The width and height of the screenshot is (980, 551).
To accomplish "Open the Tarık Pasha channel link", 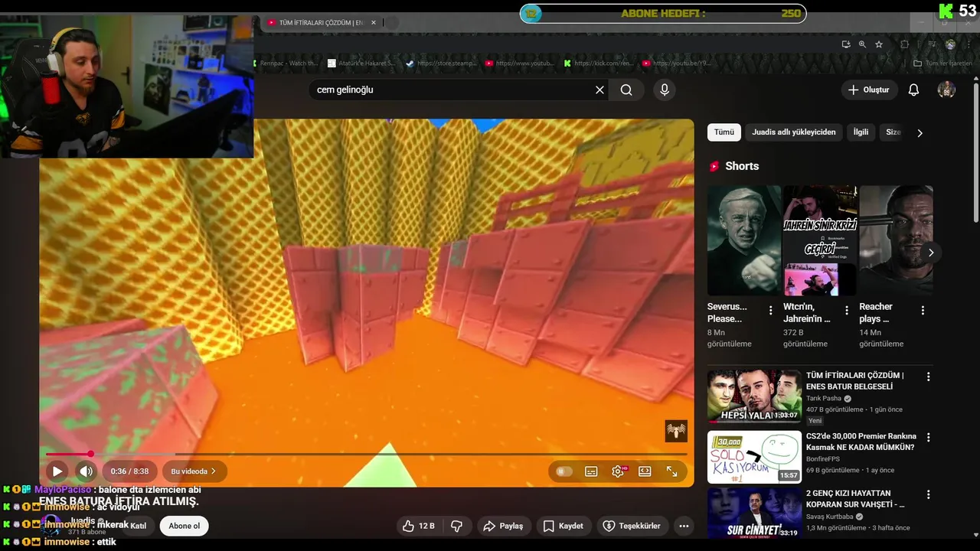I will coord(824,399).
